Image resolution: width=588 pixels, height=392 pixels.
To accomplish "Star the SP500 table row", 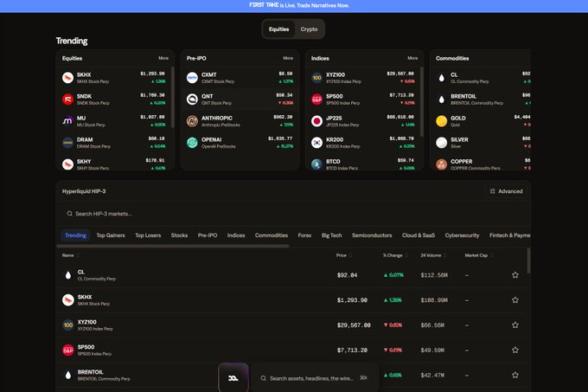I will 515,350.
